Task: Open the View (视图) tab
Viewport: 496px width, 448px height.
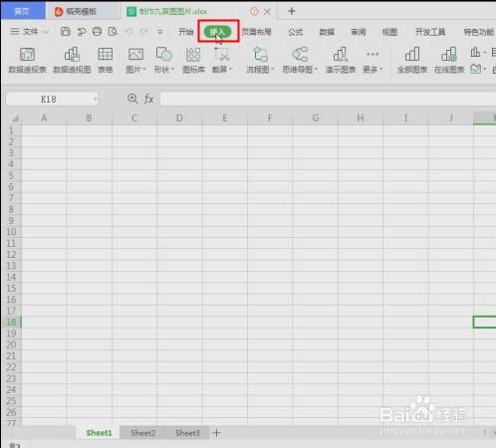Action: click(389, 32)
